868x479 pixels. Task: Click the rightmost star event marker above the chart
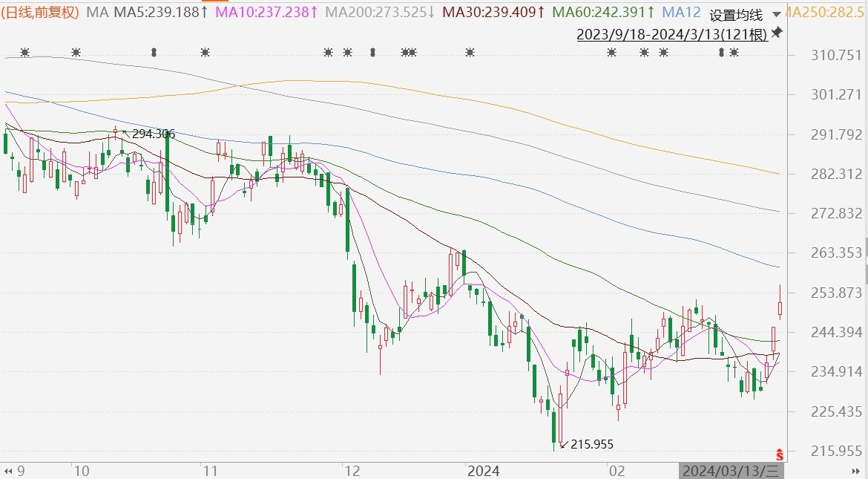coord(734,53)
